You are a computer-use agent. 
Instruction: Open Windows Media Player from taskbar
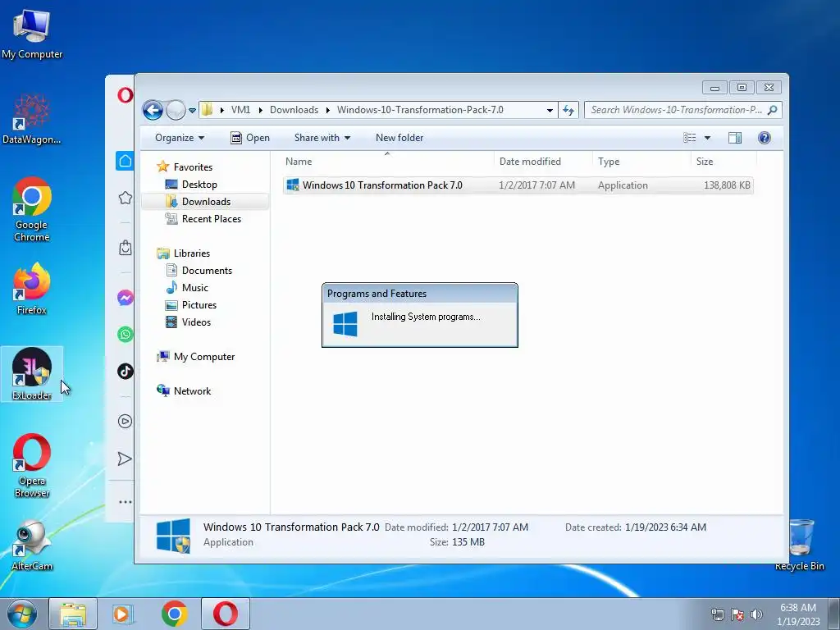123,614
